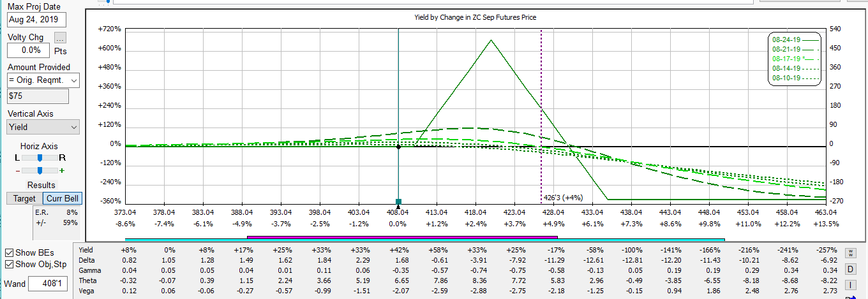Toggle the Show BEs checkbox

click(10, 252)
